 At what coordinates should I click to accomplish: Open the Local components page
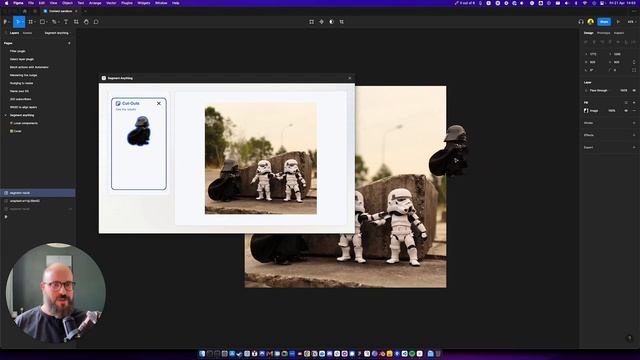[x=25, y=123]
